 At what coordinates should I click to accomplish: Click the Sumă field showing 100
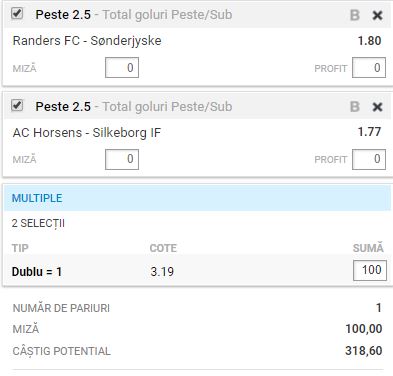click(x=370, y=270)
